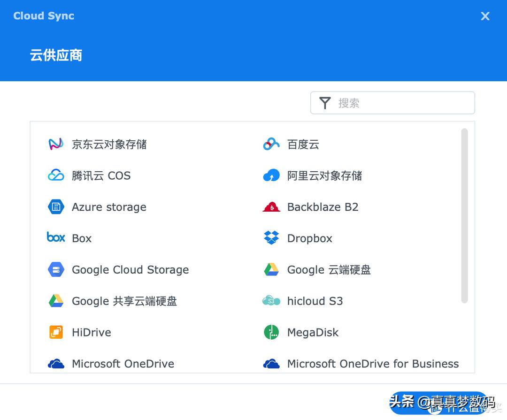Select Microsoft OneDrive for Business entry
This screenshot has width=507, height=420.
(x=373, y=363)
